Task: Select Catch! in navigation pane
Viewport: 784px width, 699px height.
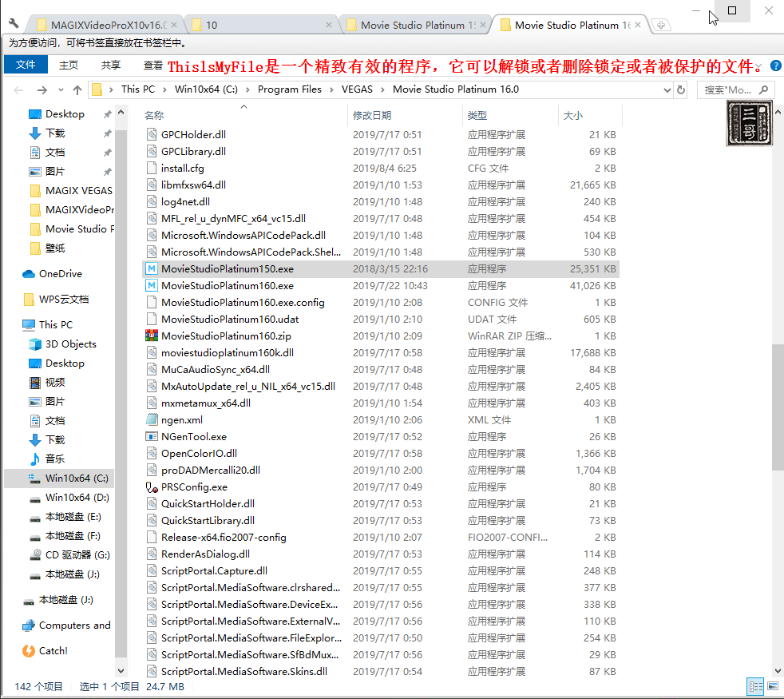Action: click(x=53, y=651)
